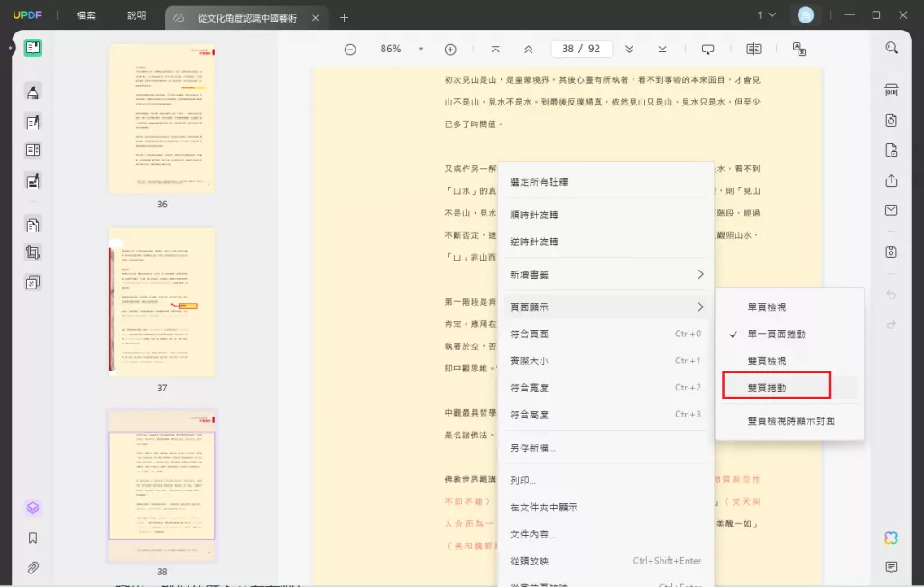Jump to the first page
This screenshot has width=924, height=587.
(x=495, y=49)
